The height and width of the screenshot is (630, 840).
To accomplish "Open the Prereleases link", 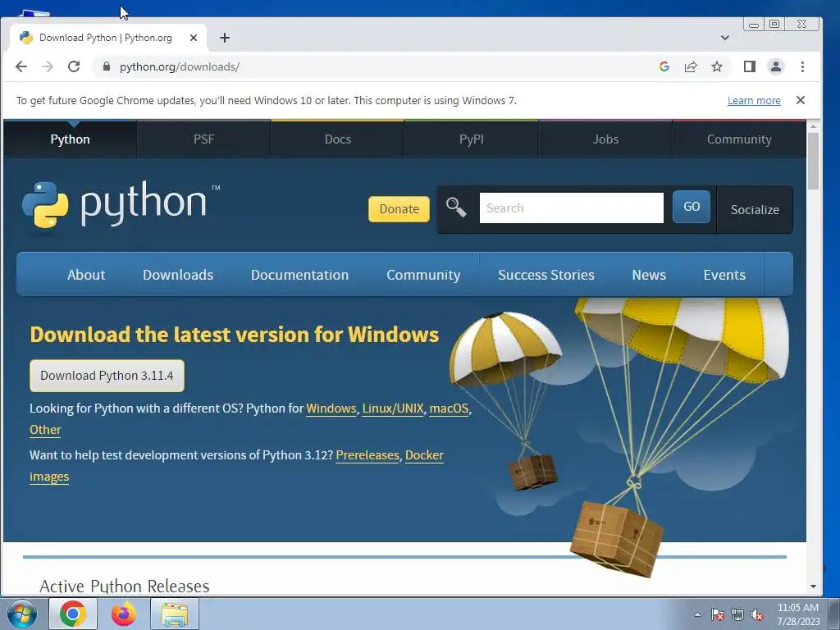I will 367,454.
